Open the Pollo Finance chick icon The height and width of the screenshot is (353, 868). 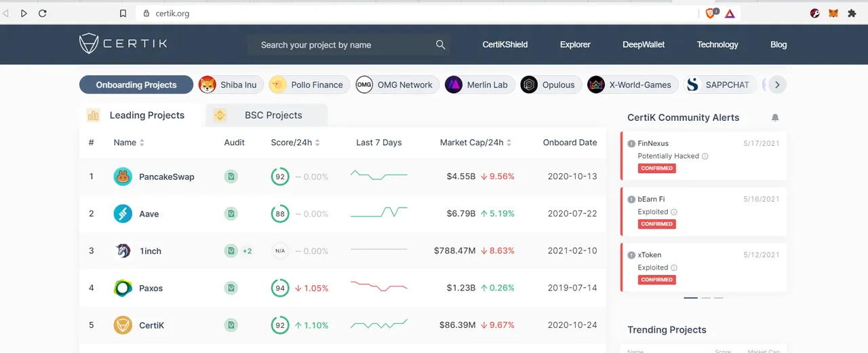277,85
